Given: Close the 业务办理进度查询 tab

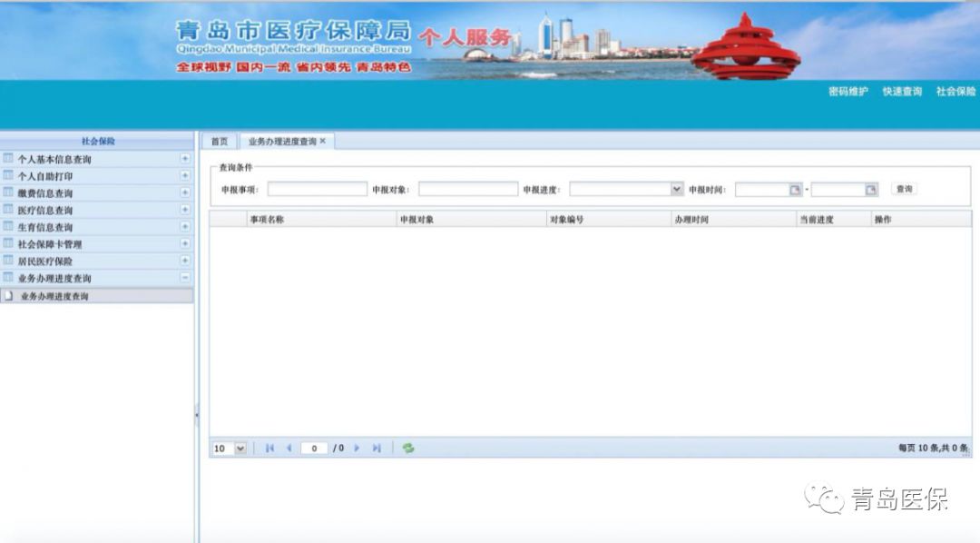Looking at the screenshot, I should point(322,142).
